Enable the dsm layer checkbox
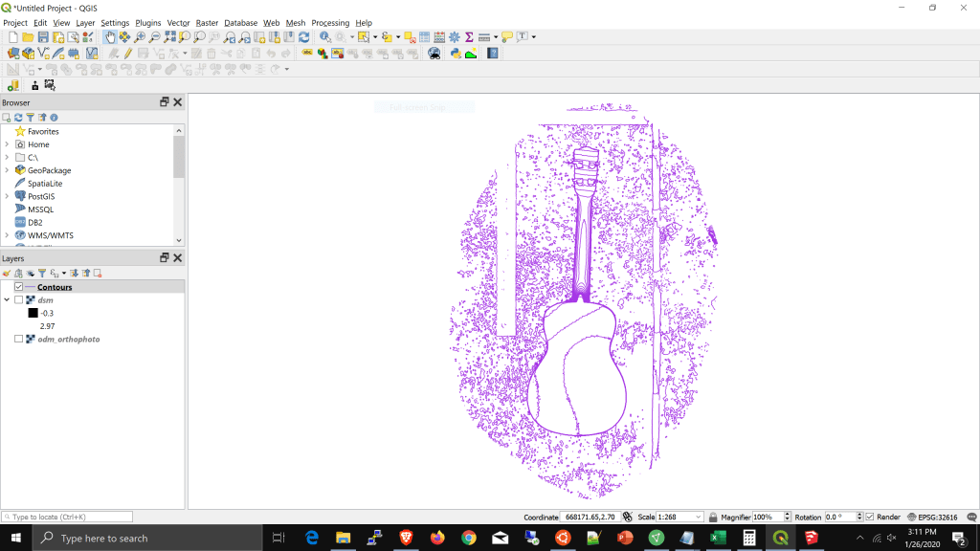This screenshot has height=551, width=980. pos(18,300)
